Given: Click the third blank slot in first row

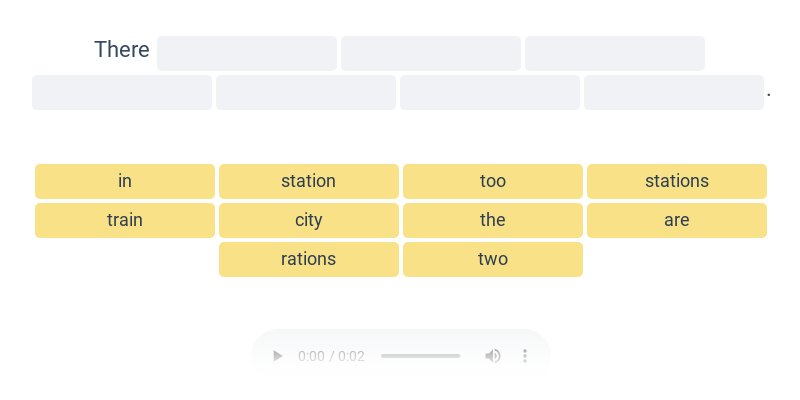Looking at the screenshot, I should (615, 53).
